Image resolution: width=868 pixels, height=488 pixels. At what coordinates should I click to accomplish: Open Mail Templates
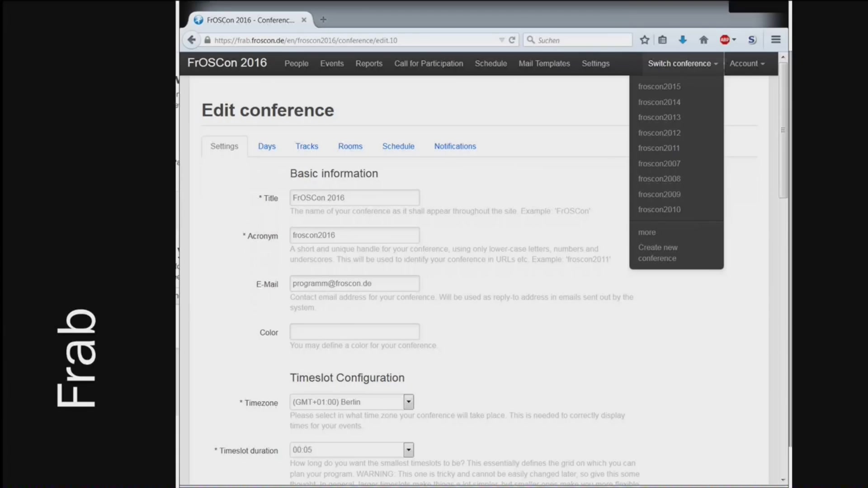pos(544,64)
